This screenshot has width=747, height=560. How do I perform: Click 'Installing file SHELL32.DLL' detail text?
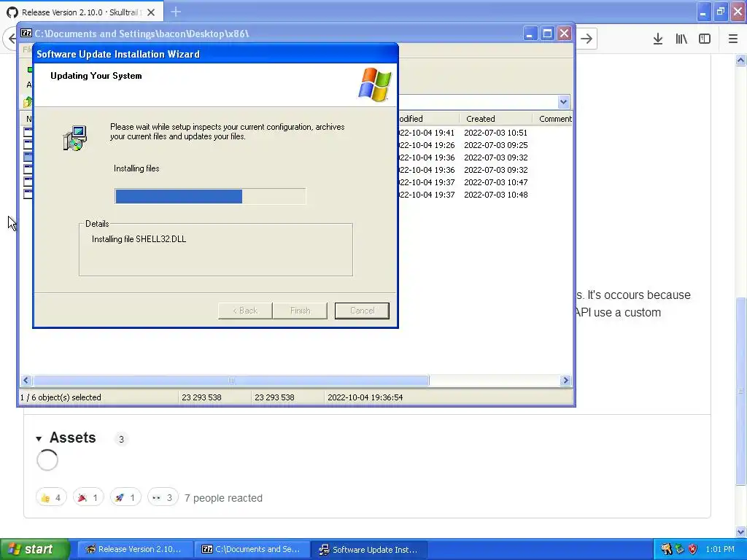click(139, 239)
